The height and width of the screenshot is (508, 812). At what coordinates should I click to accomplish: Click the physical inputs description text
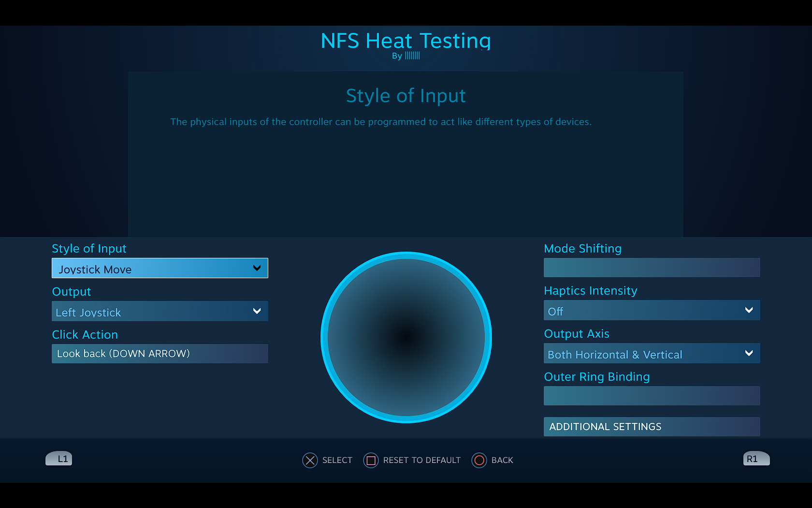pos(381,122)
